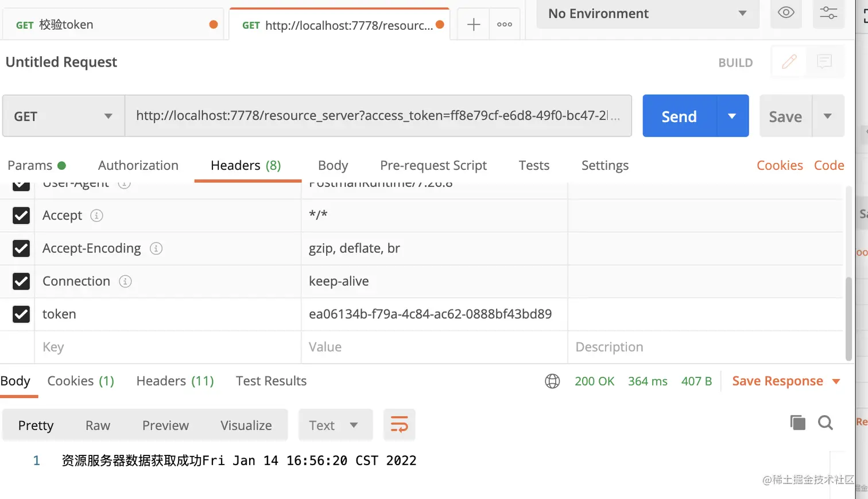Uncheck the Connection header checkbox
The width and height of the screenshot is (868, 499).
(21, 282)
